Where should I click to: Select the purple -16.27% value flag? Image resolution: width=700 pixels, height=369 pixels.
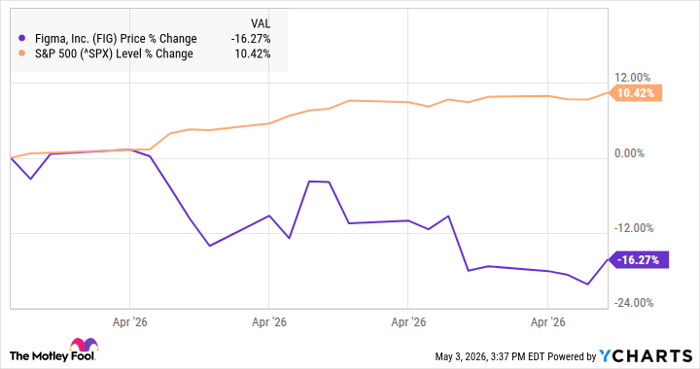coord(638,260)
